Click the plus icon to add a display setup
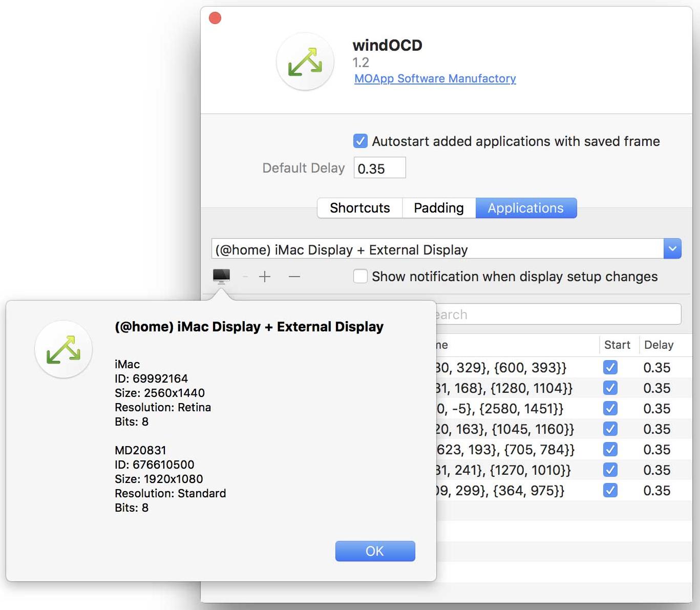700x610 pixels. 265,277
